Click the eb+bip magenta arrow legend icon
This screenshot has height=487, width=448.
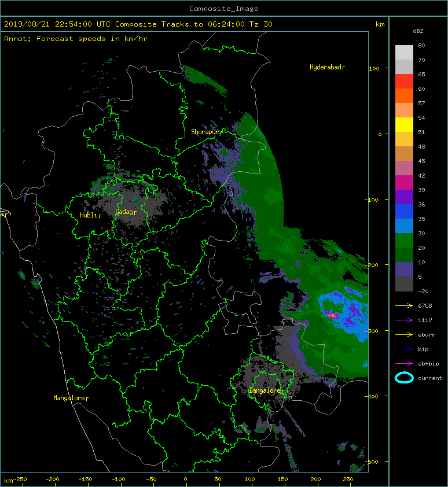tap(404, 363)
